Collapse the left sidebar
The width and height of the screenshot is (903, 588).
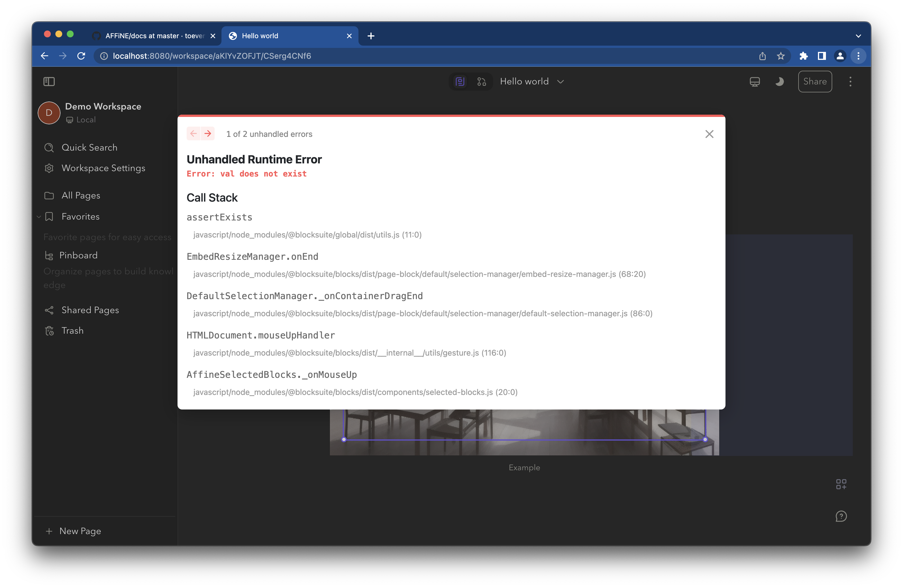coord(49,81)
